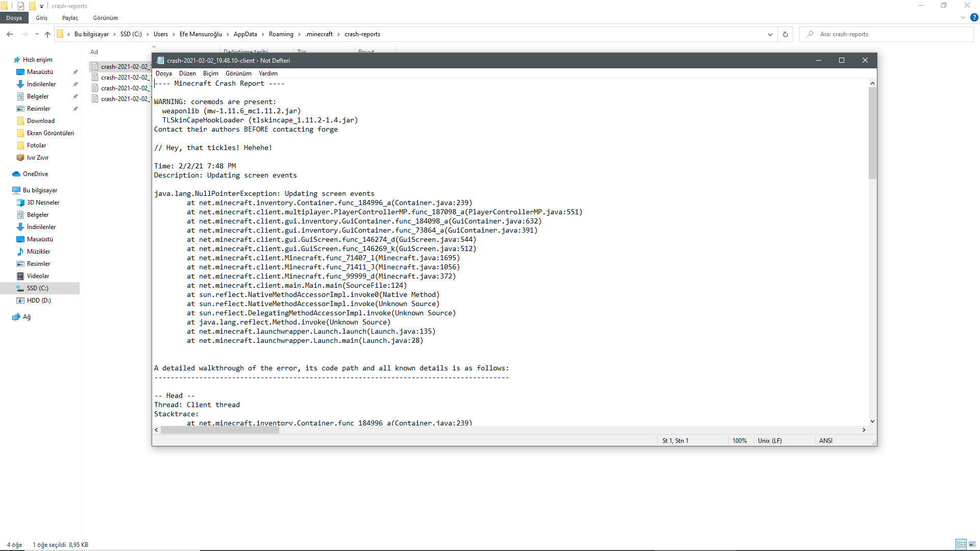Select Bu bilgisayar in navigation pane
This screenshot has width=980, height=551.
(x=40, y=190)
